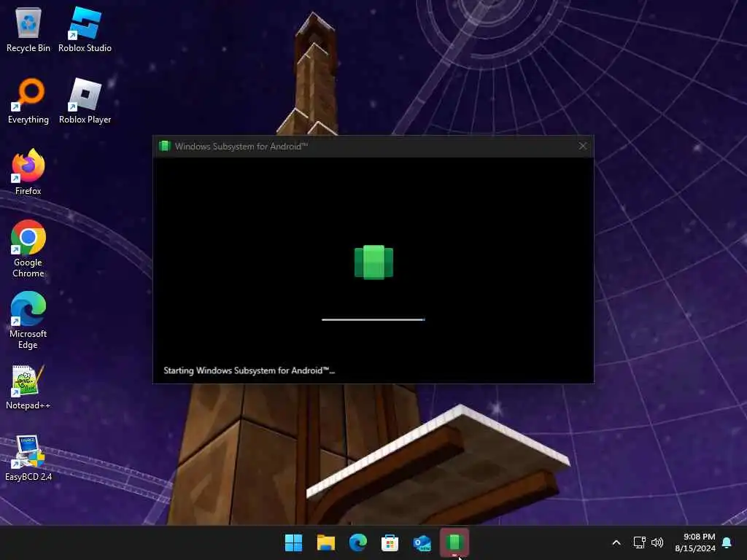Open the Recycle Bin desktop icon
The width and height of the screenshot is (747, 560).
28,29
